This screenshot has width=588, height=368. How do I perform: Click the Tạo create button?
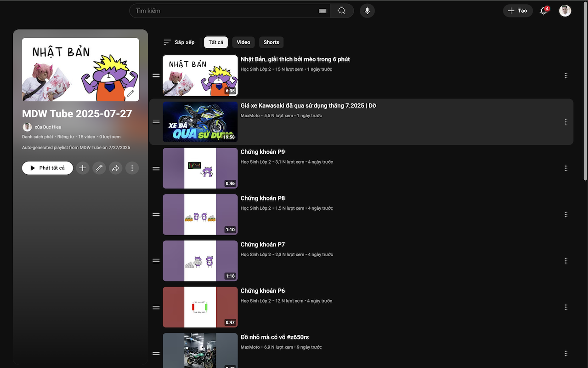pyautogui.click(x=518, y=11)
